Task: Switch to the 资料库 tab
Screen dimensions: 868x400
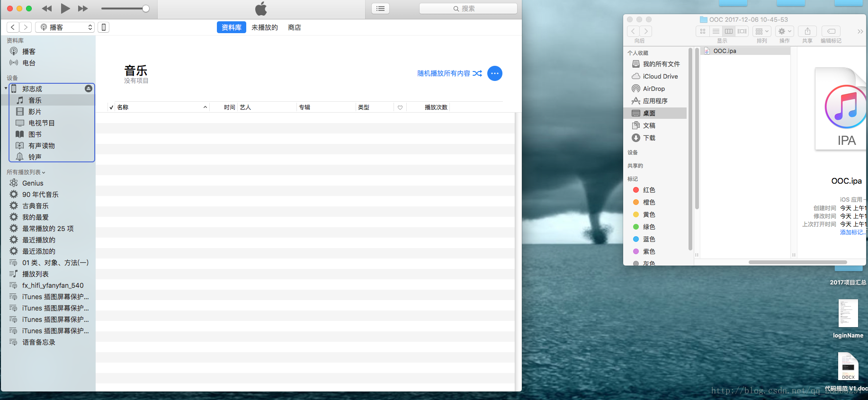Action: click(232, 27)
